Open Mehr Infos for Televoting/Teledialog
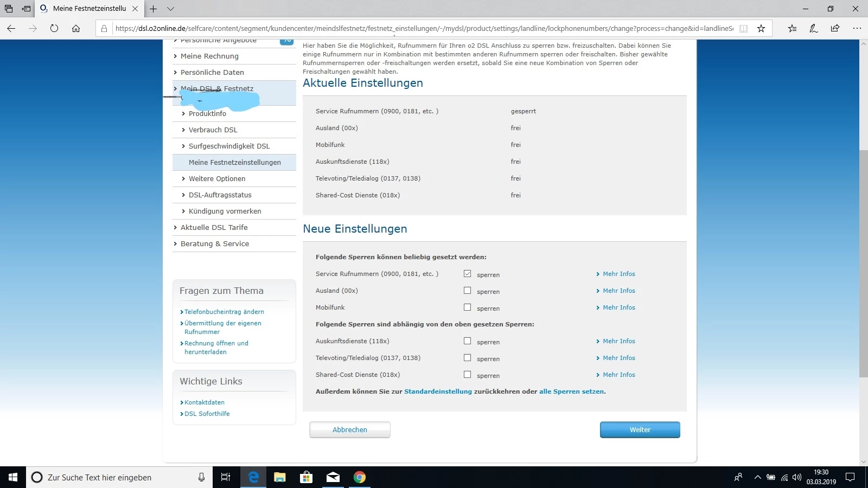The width and height of the screenshot is (868, 488). pos(619,358)
